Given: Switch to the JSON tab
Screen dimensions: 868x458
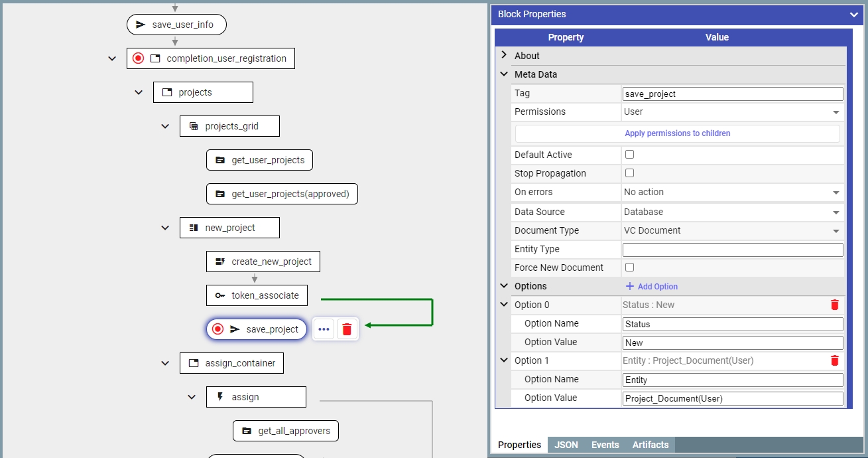Looking at the screenshot, I should coord(566,445).
